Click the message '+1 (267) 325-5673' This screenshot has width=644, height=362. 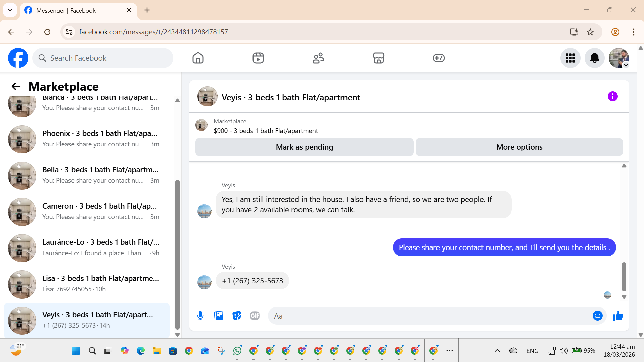click(x=252, y=281)
